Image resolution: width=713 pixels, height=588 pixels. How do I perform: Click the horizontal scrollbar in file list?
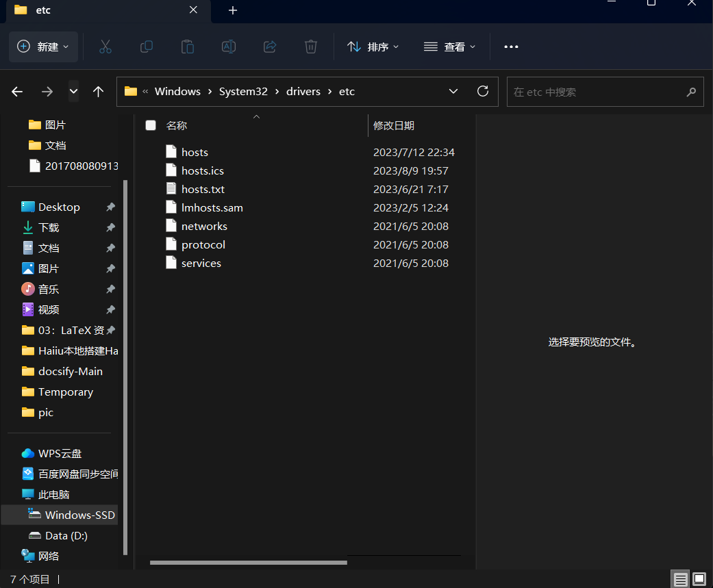coord(248,563)
